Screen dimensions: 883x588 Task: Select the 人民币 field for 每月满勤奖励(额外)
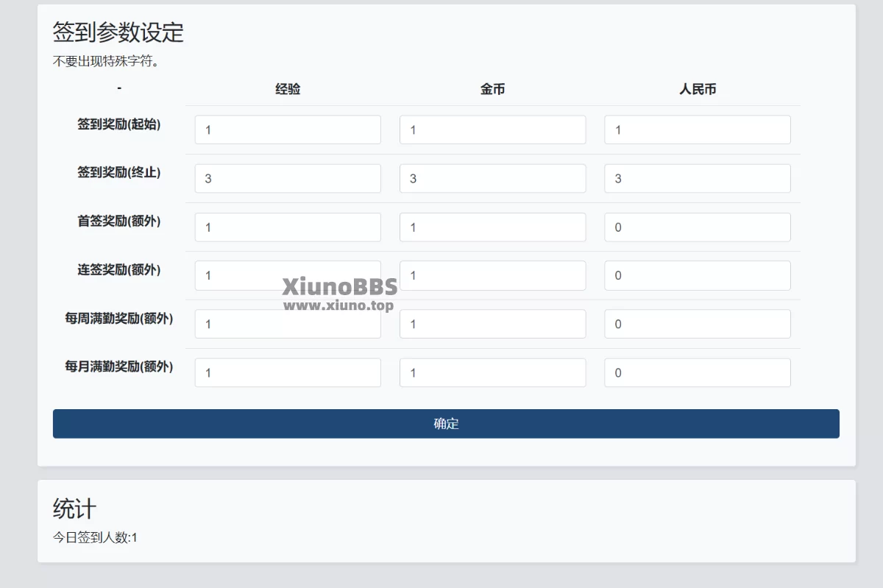click(696, 372)
